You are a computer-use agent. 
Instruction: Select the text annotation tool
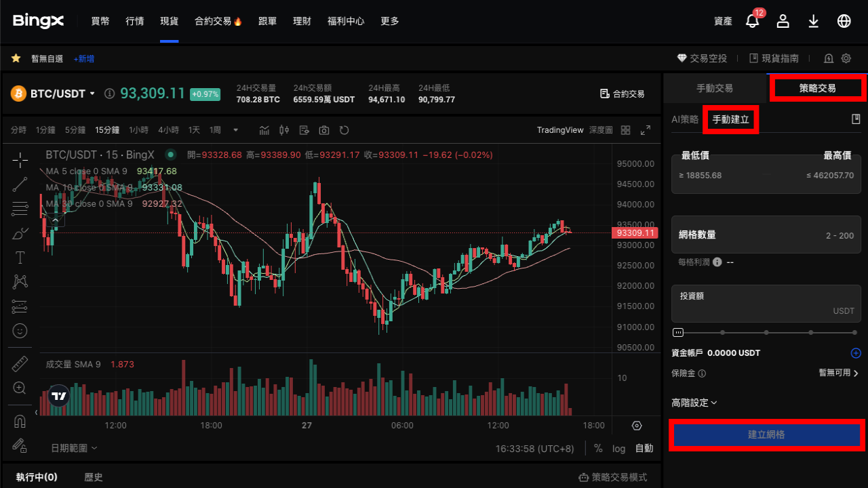20,257
